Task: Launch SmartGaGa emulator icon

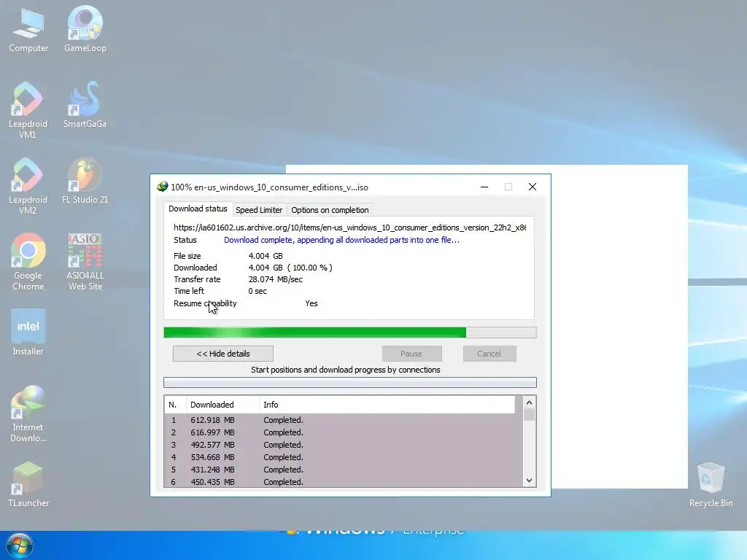Action: 85,104
